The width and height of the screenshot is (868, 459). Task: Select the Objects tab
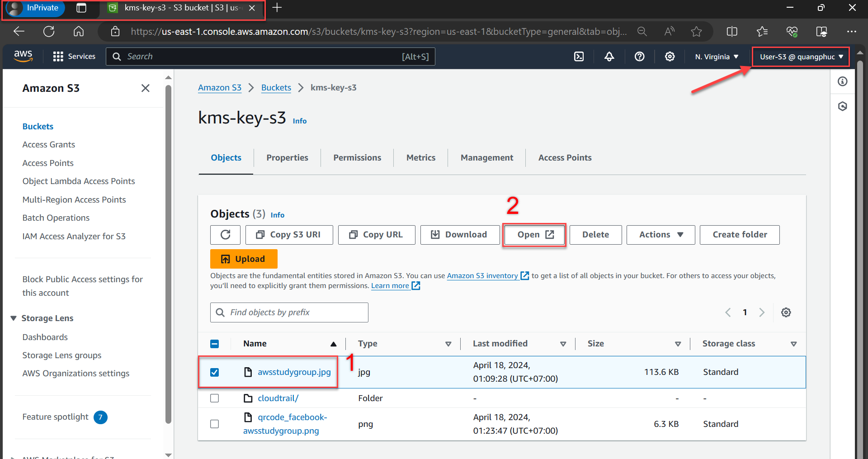[x=226, y=158]
